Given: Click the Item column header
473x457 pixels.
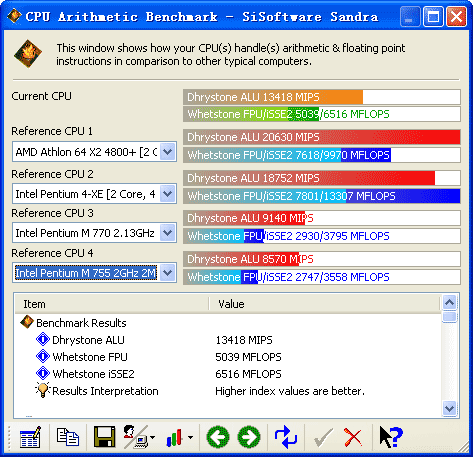Looking at the screenshot, I should pyautogui.click(x=112, y=304).
